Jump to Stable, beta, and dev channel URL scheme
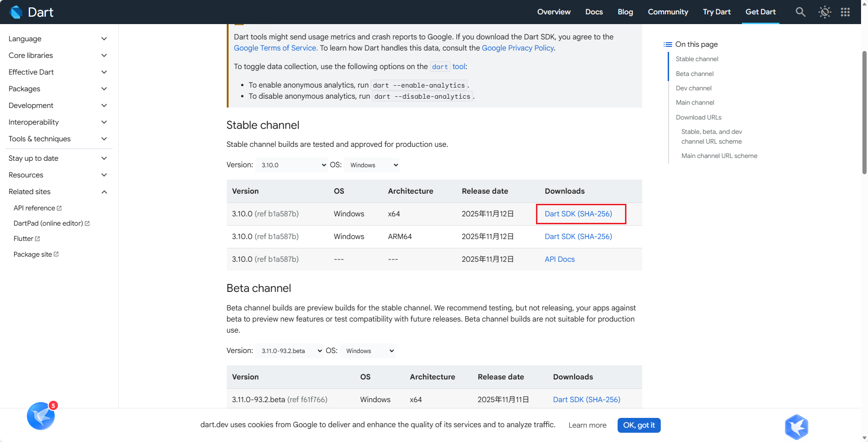Image resolution: width=868 pixels, height=442 pixels. coord(712,137)
